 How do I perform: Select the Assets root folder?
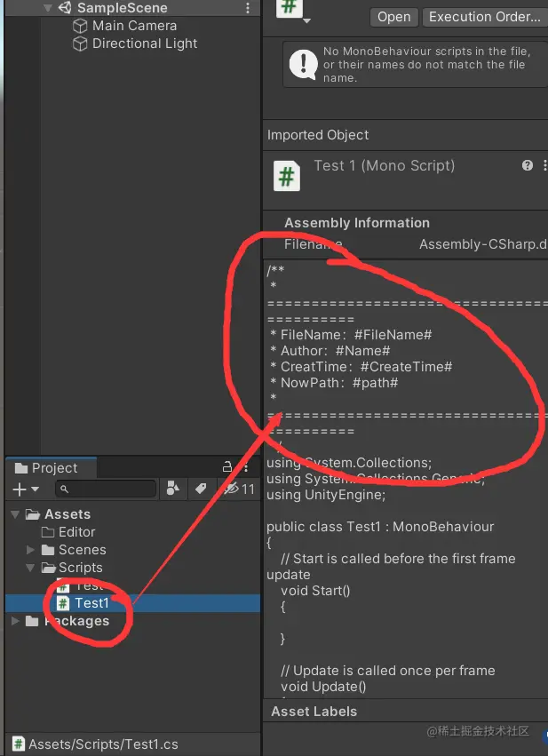(67, 514)
